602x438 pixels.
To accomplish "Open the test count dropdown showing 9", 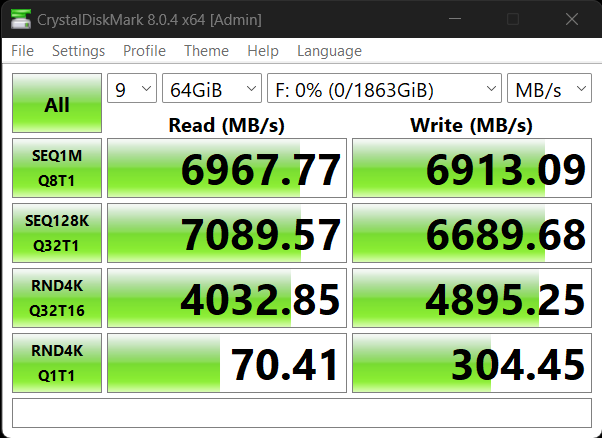I will coord(131,90).
